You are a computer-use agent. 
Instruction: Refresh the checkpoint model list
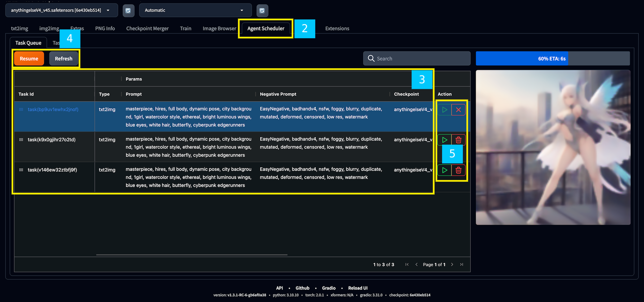tap(128, 10)
